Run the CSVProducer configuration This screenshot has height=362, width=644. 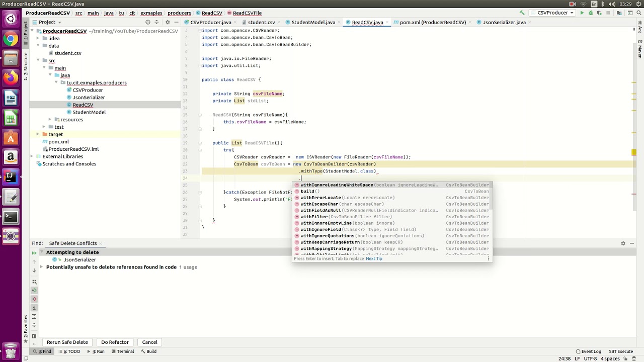[x=582, y=13]
